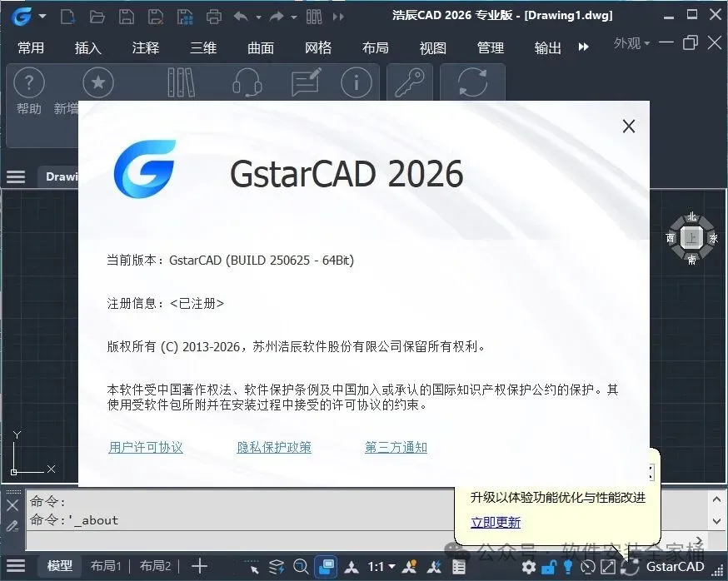Toggle the layer quick-switch status icon

tap(277, 567)
